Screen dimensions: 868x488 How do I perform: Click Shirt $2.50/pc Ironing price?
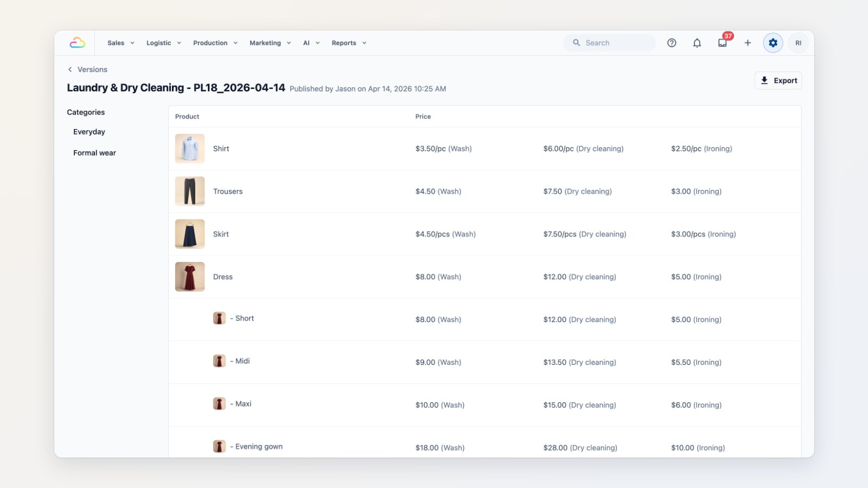click(701, 149)
